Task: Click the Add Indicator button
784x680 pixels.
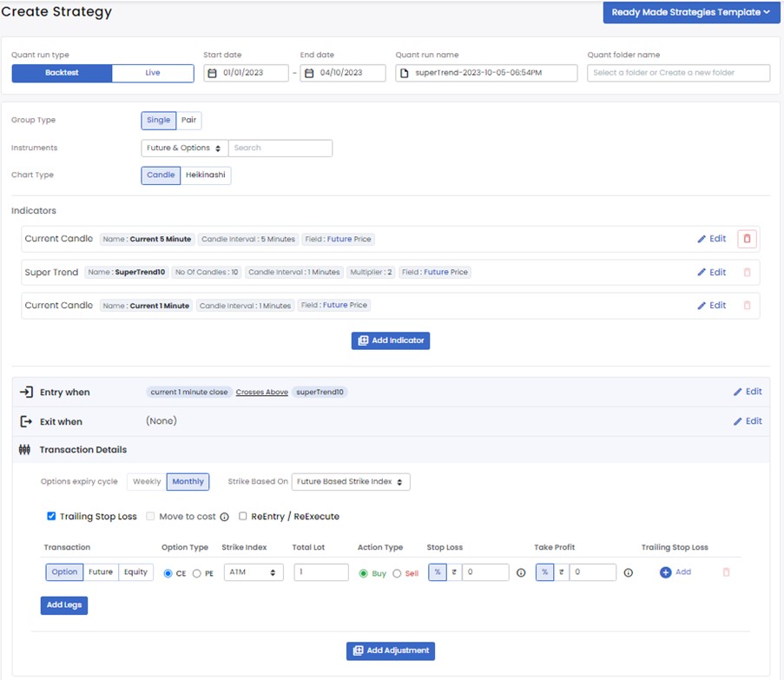Action: [x=391, y=340]
